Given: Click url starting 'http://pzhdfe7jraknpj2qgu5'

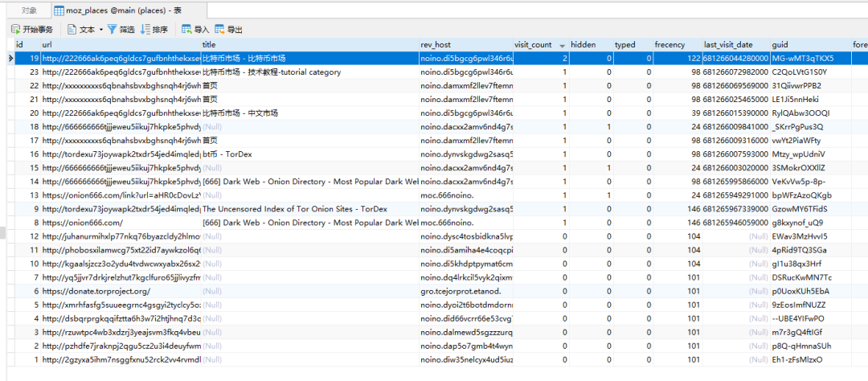Looking at the screenshot, I should tap(120, 346).
